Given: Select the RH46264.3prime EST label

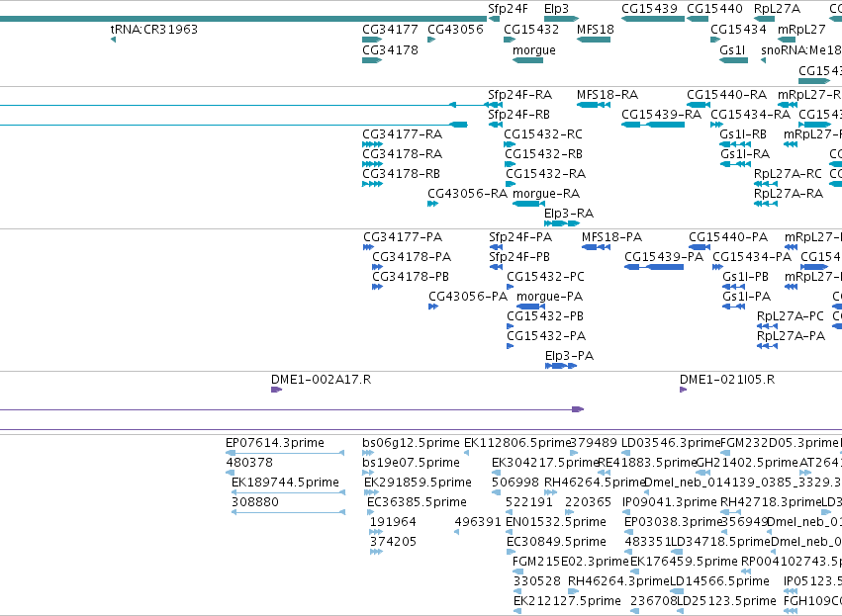Looking at the screenshot, I should point(618,581).
